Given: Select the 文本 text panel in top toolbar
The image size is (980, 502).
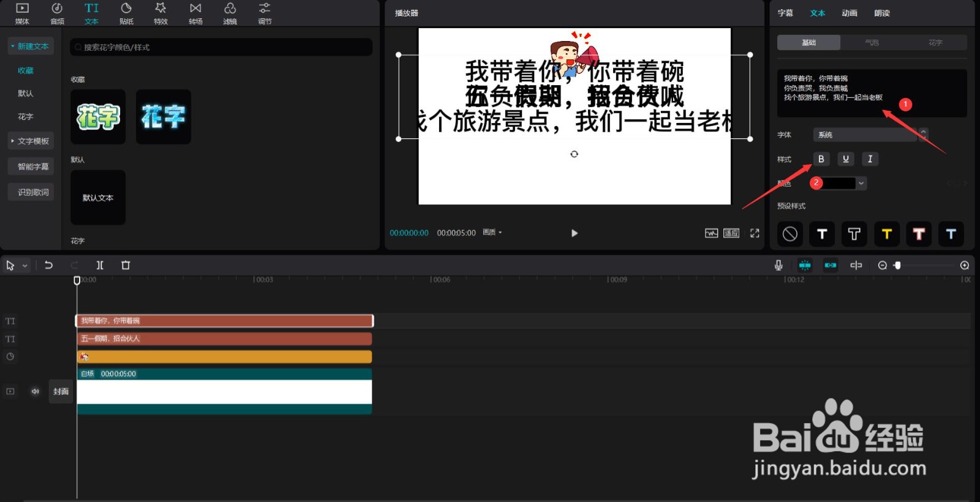Looking at the screenshot, I should (x=91, y=13).
